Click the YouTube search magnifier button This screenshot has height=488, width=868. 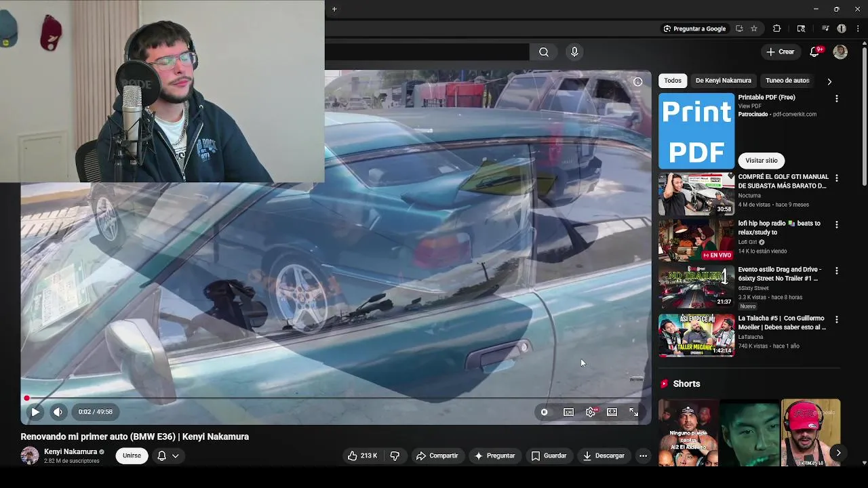(544, 52)
